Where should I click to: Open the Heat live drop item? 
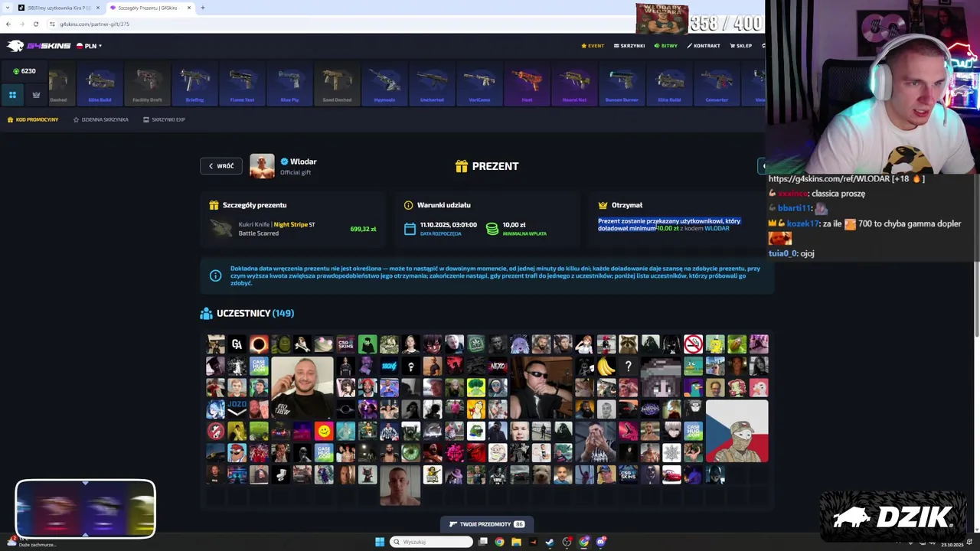[x=527, y=85]
